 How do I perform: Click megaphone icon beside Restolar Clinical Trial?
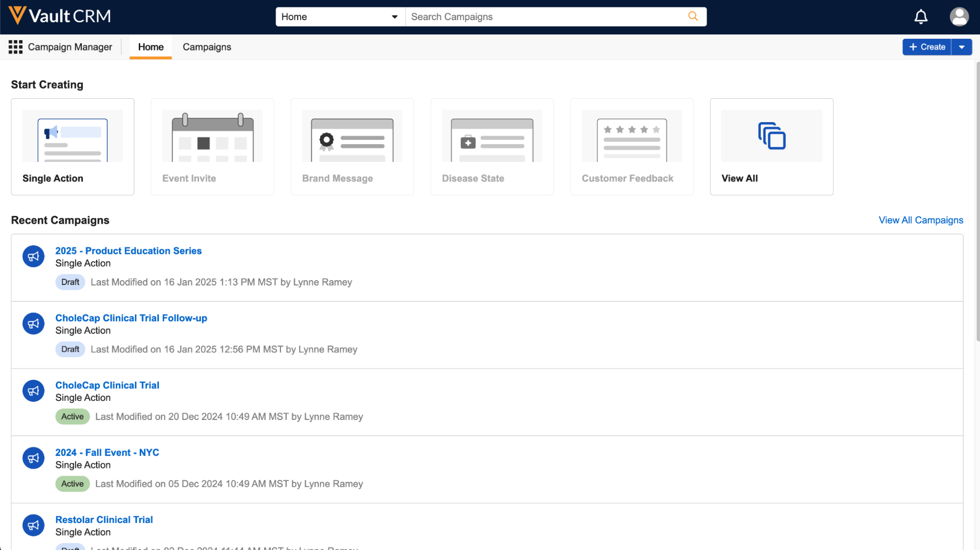pyautogui.click(x=33, y=525)
